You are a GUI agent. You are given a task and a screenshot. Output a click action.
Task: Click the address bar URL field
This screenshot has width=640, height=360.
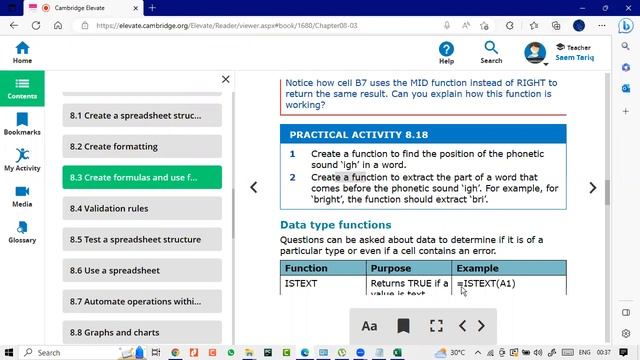[x=261, y=26]
